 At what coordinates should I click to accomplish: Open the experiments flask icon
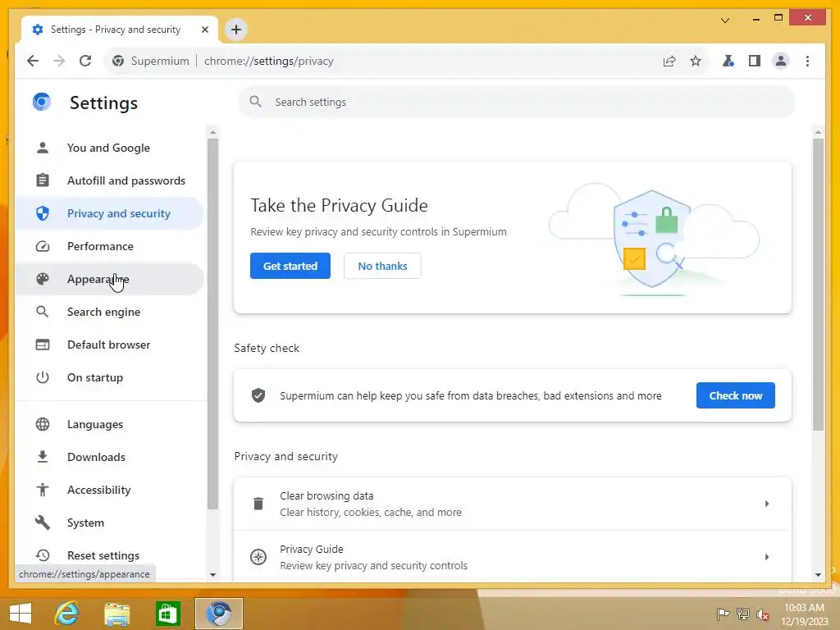tap(728, 61)
